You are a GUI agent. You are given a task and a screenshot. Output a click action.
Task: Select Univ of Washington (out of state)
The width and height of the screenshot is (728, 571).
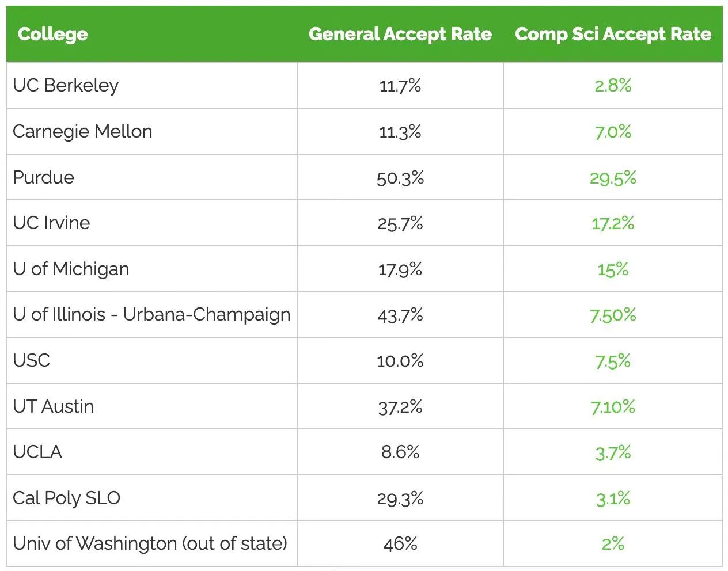150,543
